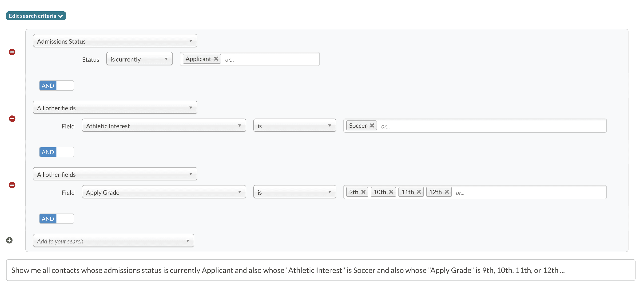Remove the Applicant tag

[x=216, y=59]
